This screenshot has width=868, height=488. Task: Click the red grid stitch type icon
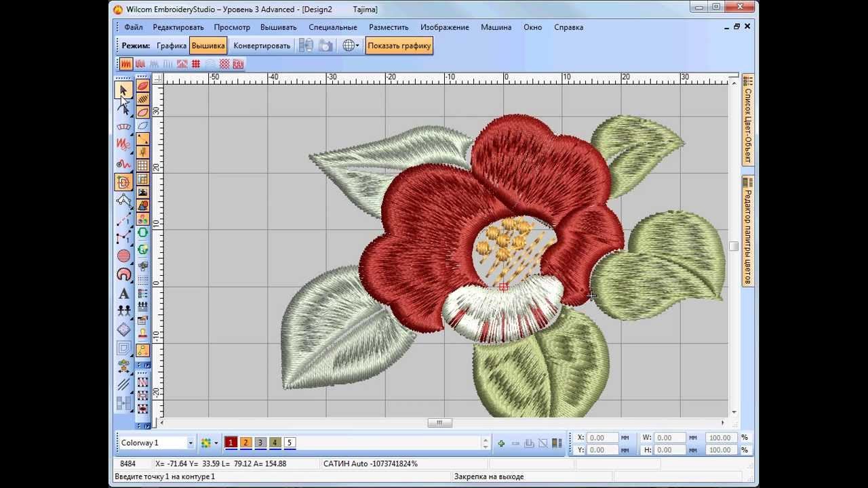tap(196, 64)
